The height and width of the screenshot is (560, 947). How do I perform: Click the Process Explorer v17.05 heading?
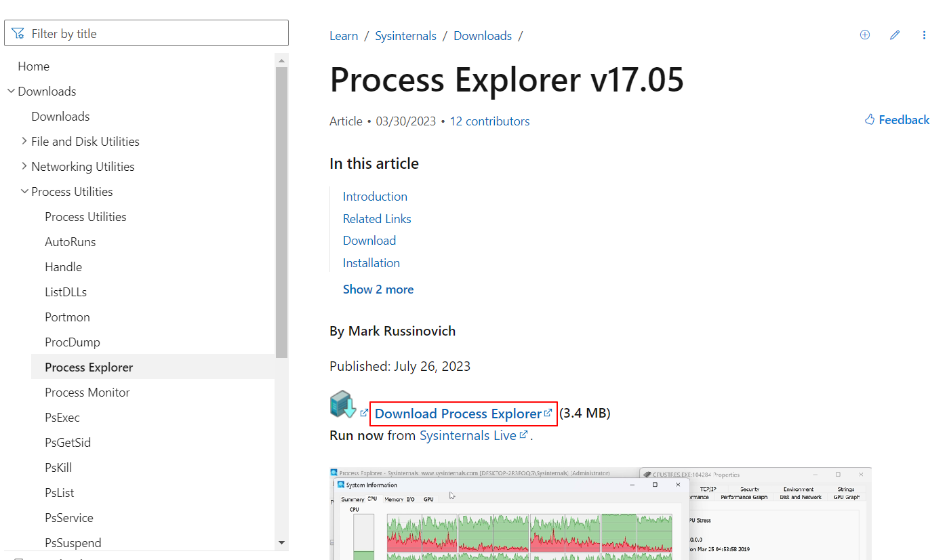[x=506, y=80]
